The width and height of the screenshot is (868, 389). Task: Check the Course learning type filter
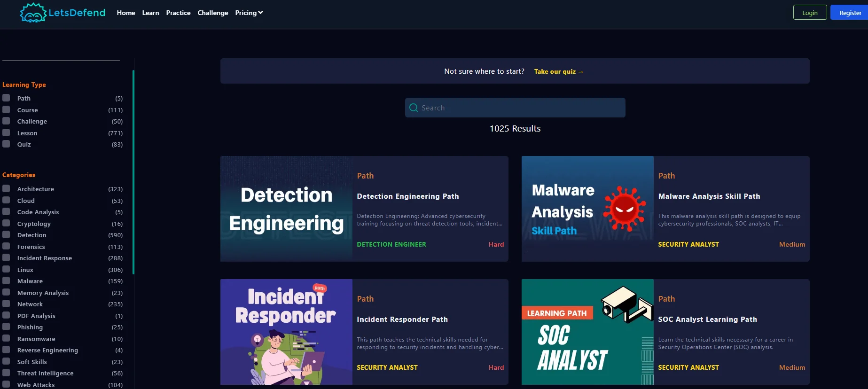[6, 109]
